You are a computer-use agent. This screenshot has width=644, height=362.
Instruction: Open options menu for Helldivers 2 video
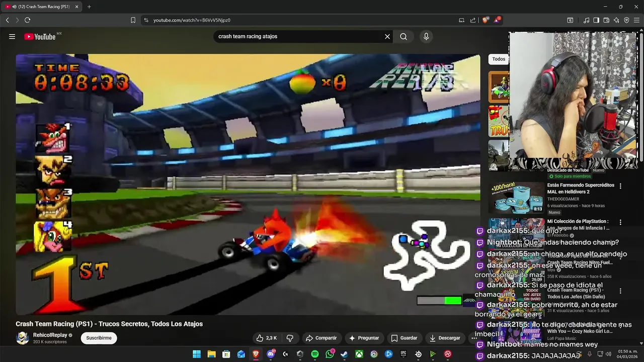click(620, 186)
